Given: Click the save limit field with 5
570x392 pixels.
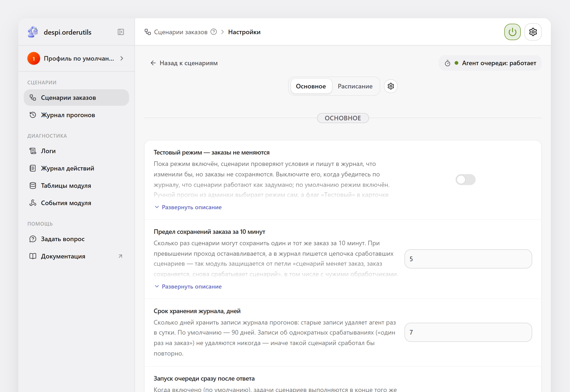Looking at the screenshot, I should [468, 259].
